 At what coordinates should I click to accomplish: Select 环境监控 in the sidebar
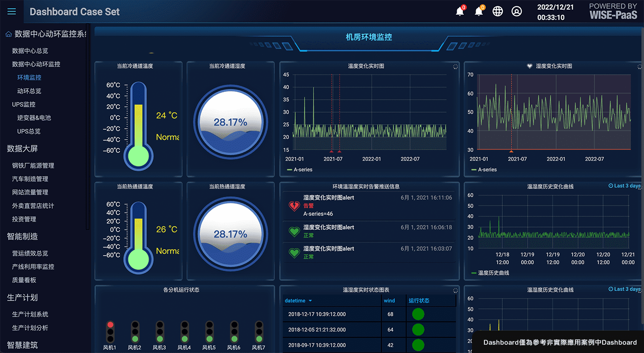(x=29, y=78)
